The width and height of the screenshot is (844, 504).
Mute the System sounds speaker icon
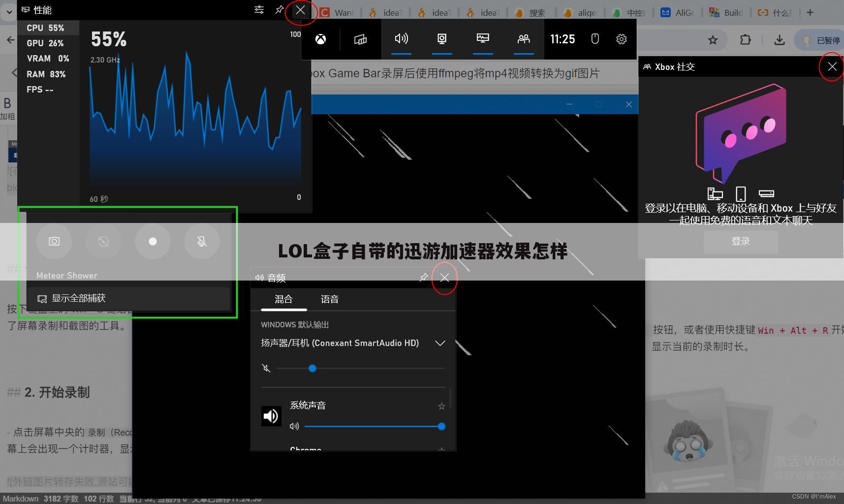(x=294, y=426)
